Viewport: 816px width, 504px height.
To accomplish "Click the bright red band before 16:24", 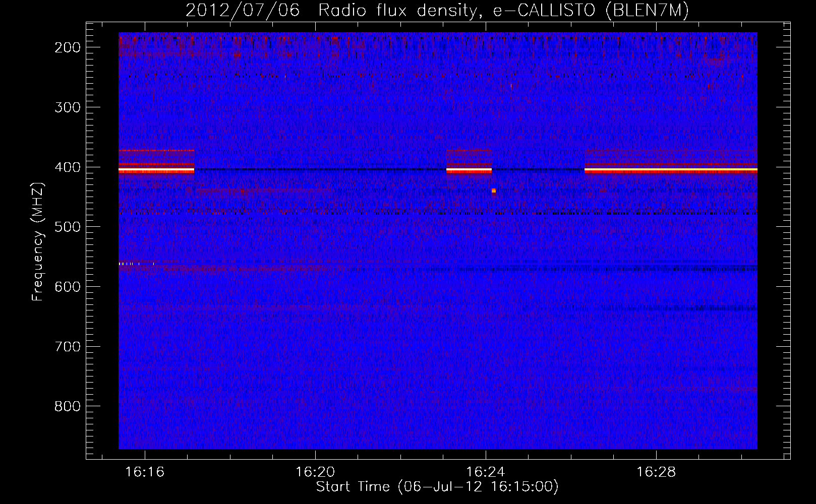I will 469,171.
